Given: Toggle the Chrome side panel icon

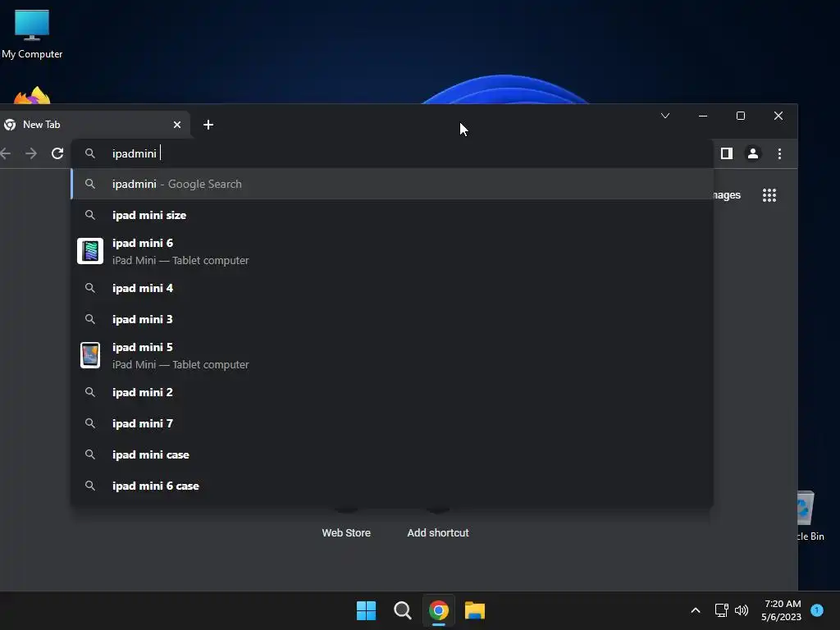Looking at the screenshot, I should point(727,153).
